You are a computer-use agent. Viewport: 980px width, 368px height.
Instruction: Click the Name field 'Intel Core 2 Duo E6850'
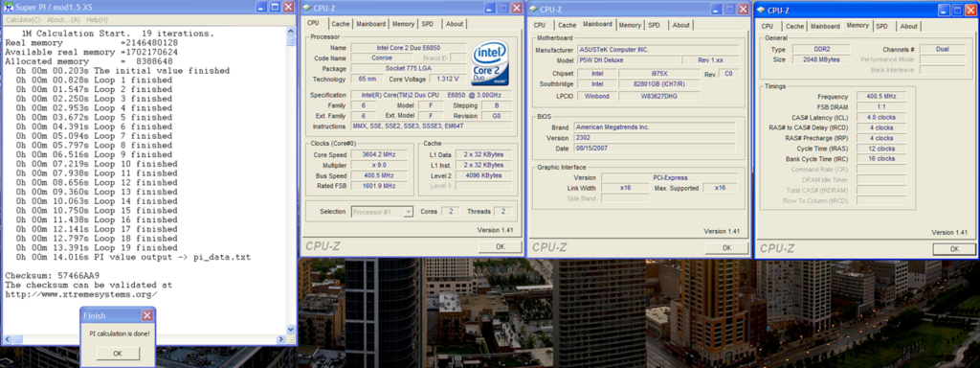tap(408, 48)
